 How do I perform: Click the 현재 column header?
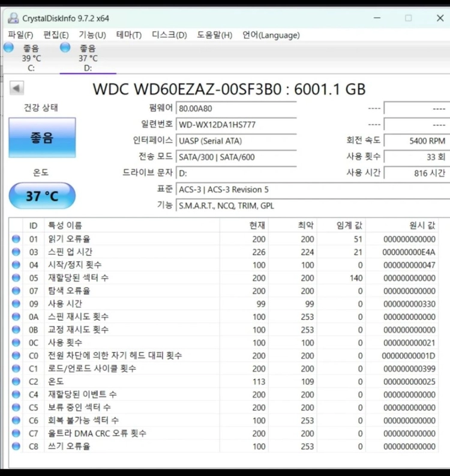(244, 225)
